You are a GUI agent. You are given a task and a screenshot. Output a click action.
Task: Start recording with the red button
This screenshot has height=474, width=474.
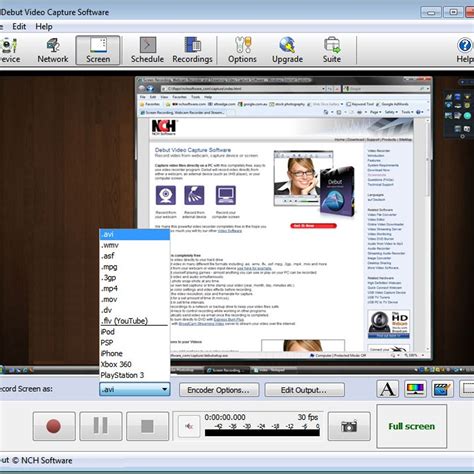tap(54, 426)
